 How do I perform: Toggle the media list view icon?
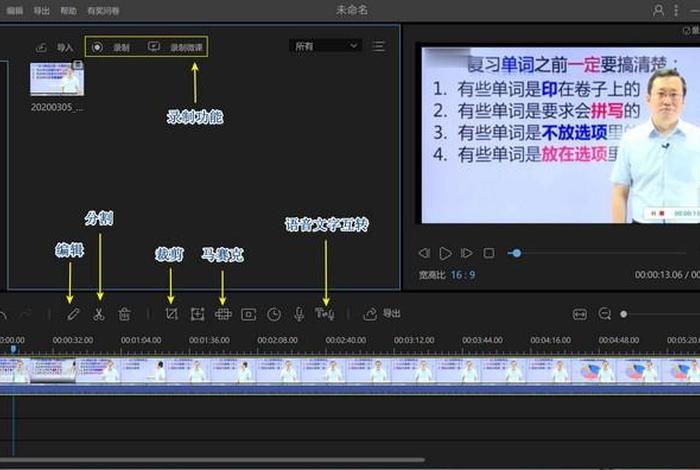click(x=378, y=46)
